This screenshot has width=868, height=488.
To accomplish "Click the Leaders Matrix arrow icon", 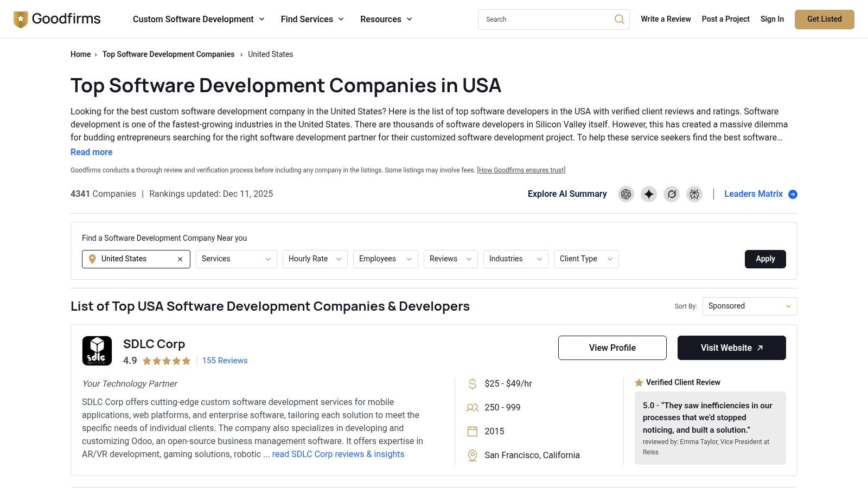I will tap(793, 194).
